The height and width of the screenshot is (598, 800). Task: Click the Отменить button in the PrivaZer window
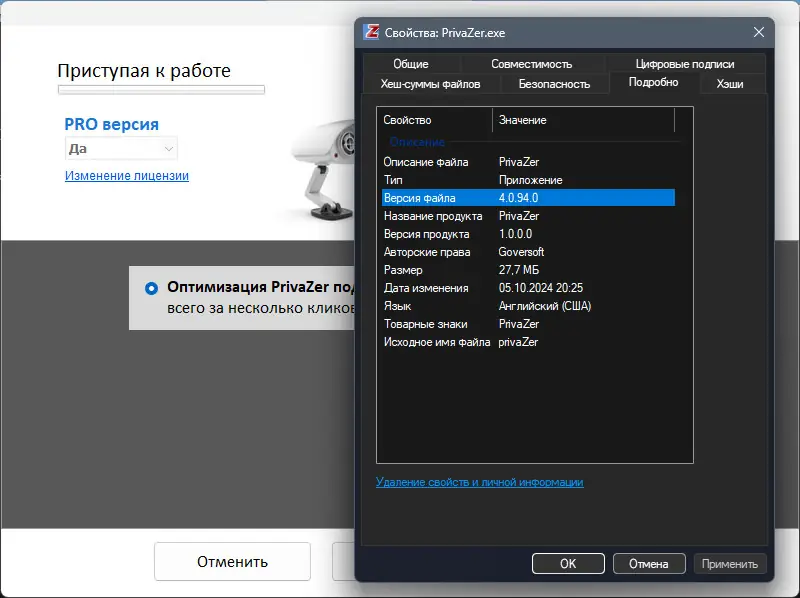click(x=232, y=561)
